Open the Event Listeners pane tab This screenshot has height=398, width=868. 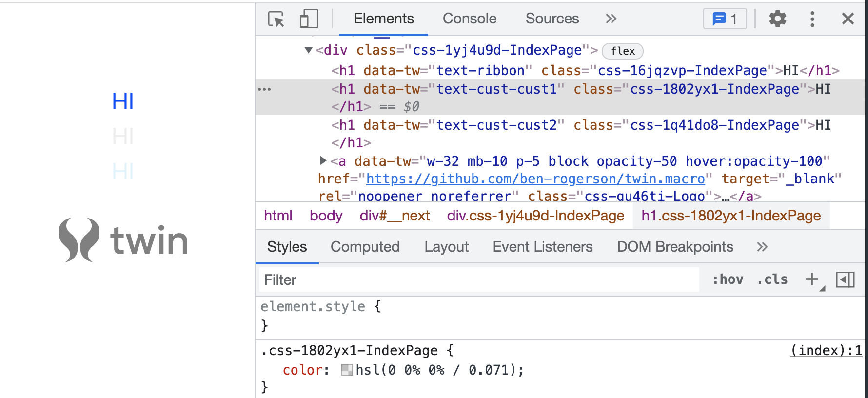pyautogui.click(x=542, y=247)
